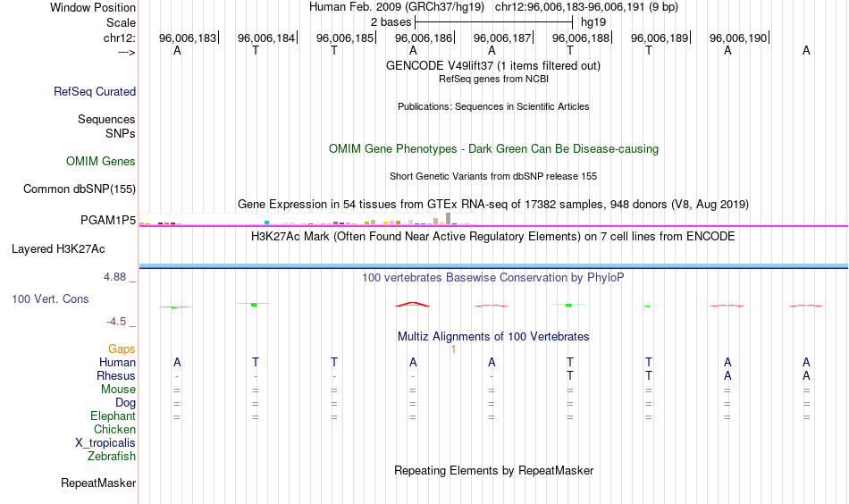Click position label 96,006,184

[265, 38]
